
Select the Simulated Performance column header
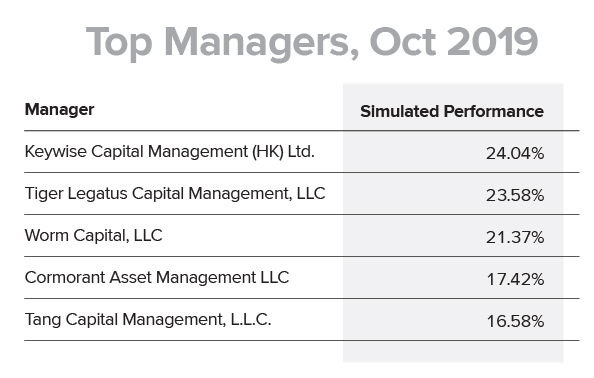452,111
